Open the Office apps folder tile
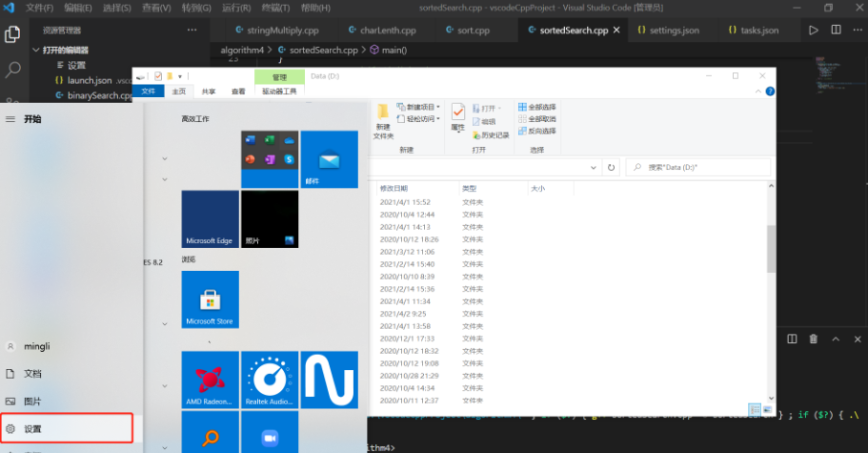The image size is (868, 453). [x=270, y=159]
